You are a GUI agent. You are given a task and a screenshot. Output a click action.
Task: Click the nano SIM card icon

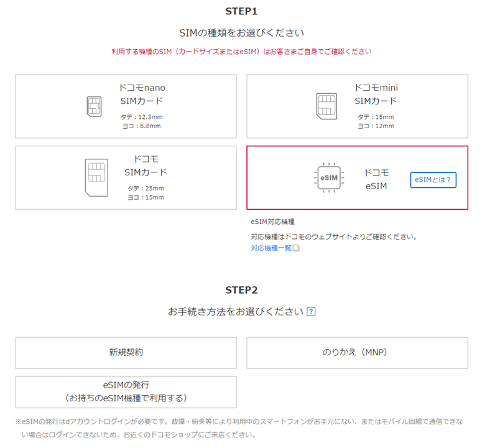pyautogui.click(x=94, y=106)
